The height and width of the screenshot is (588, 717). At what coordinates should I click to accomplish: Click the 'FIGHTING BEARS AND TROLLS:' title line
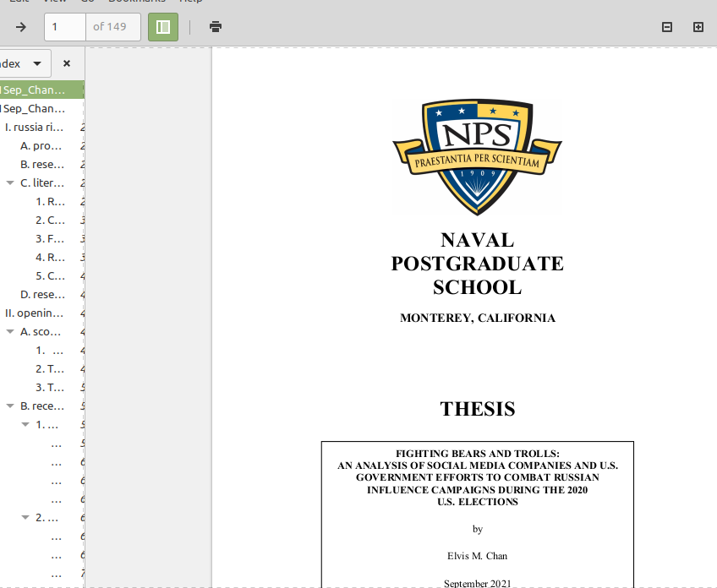478,454
